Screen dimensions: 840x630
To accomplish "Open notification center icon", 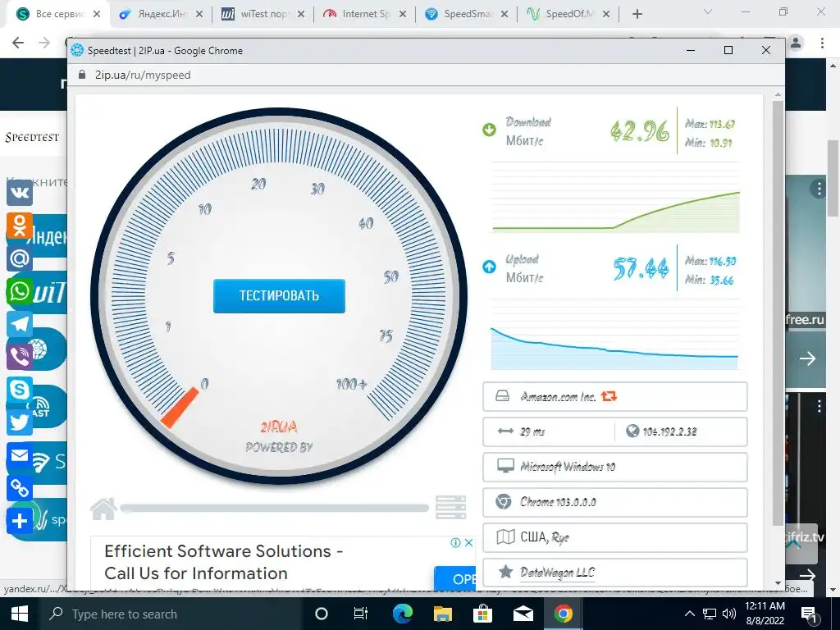I will point(808,614).
